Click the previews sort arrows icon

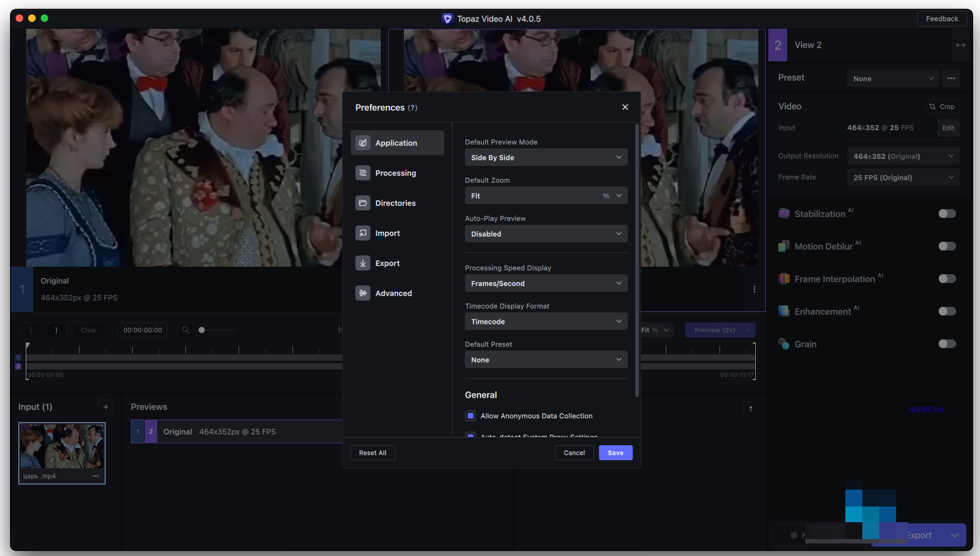pyautogui.click(x=751, y=409)
